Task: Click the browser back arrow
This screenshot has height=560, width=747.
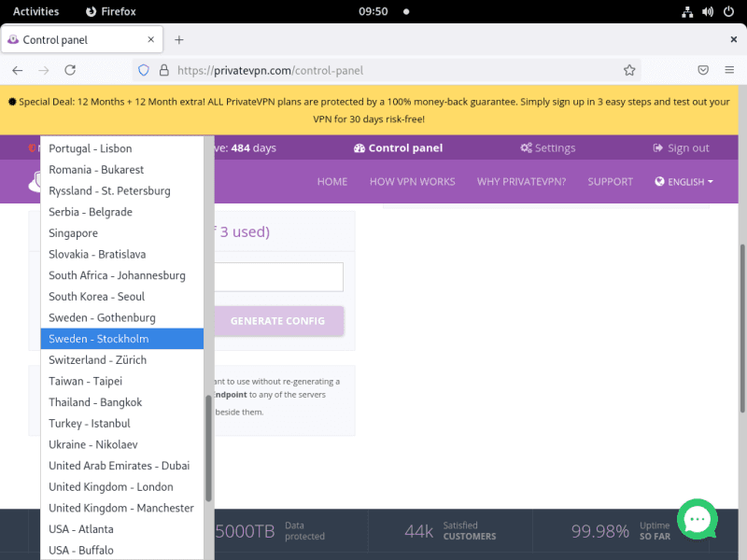Action: pos(18,70)
